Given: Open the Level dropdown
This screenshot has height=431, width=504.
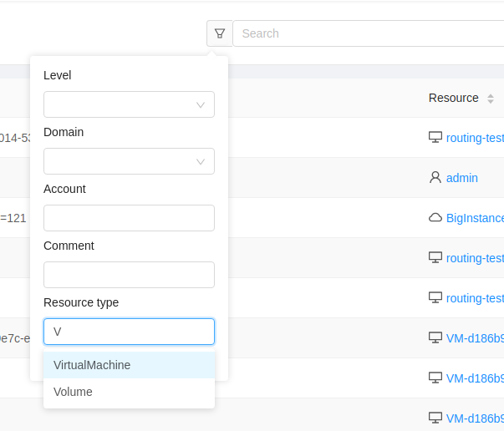Looking at the screenshot, I should (129, 104).
